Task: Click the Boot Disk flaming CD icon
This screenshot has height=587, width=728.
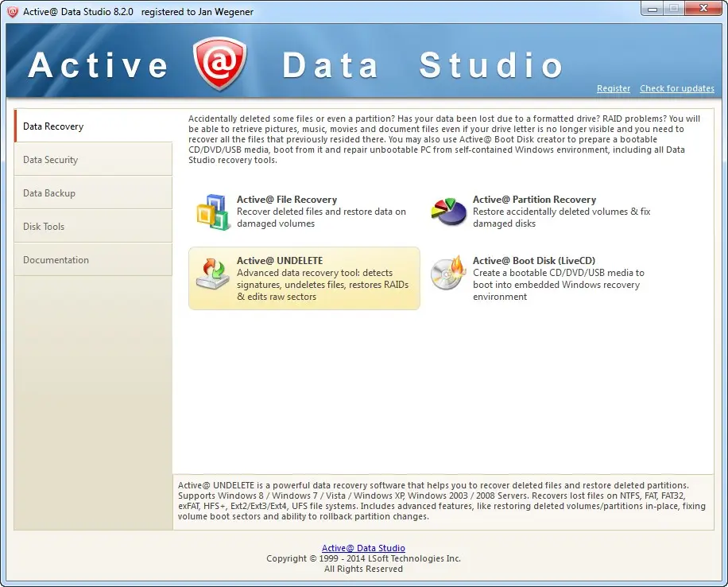Action: coord(448,274)
